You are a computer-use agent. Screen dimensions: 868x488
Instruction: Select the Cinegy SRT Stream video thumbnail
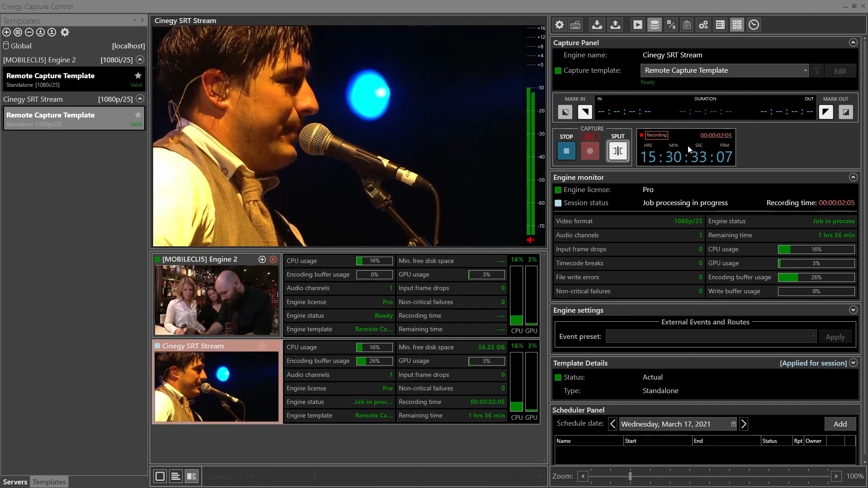217,387
